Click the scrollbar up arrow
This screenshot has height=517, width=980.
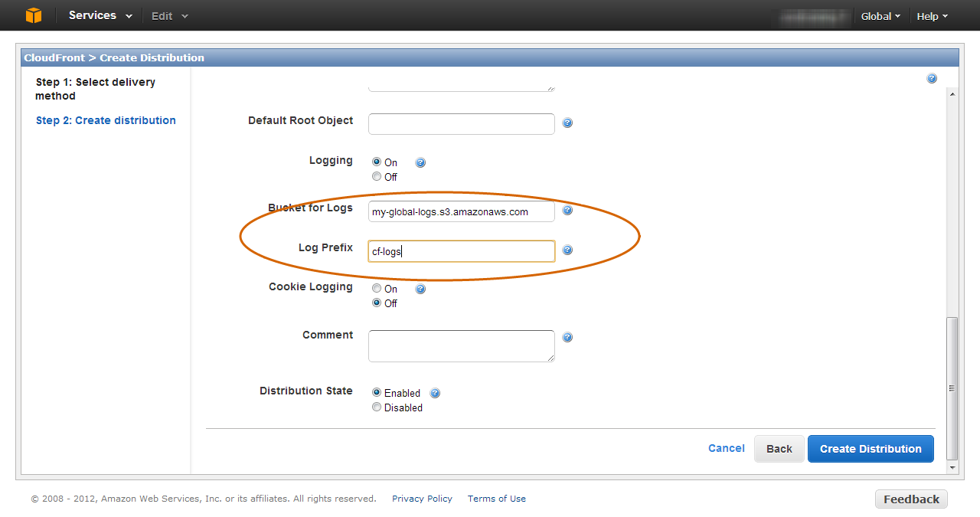pos(952,93)
